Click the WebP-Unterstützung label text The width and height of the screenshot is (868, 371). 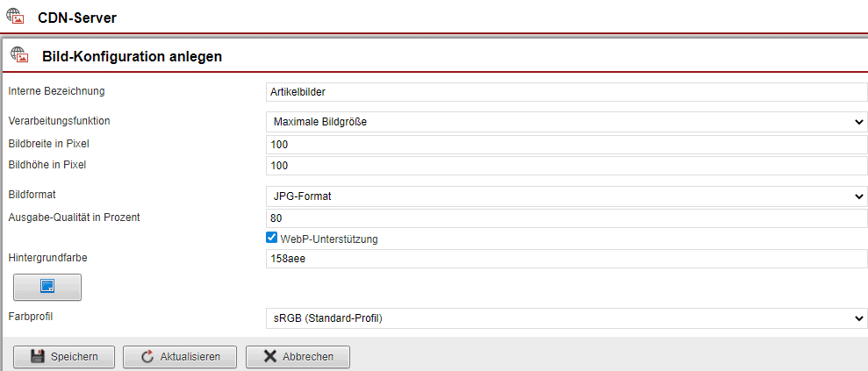[329, 239]
